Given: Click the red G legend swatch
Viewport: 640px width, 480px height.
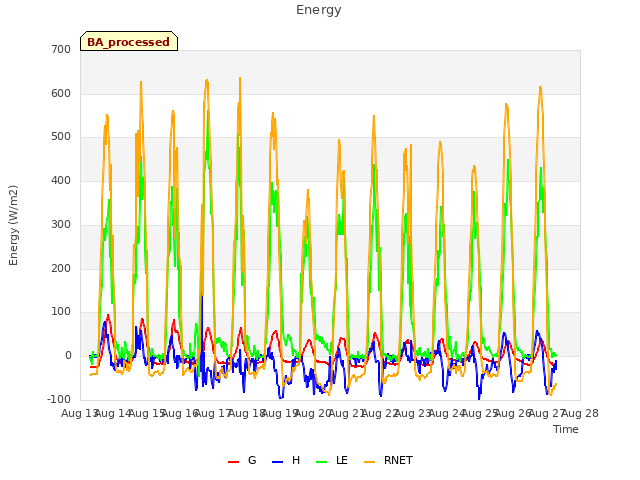Looking at the screenshot, I should (233, 462).
